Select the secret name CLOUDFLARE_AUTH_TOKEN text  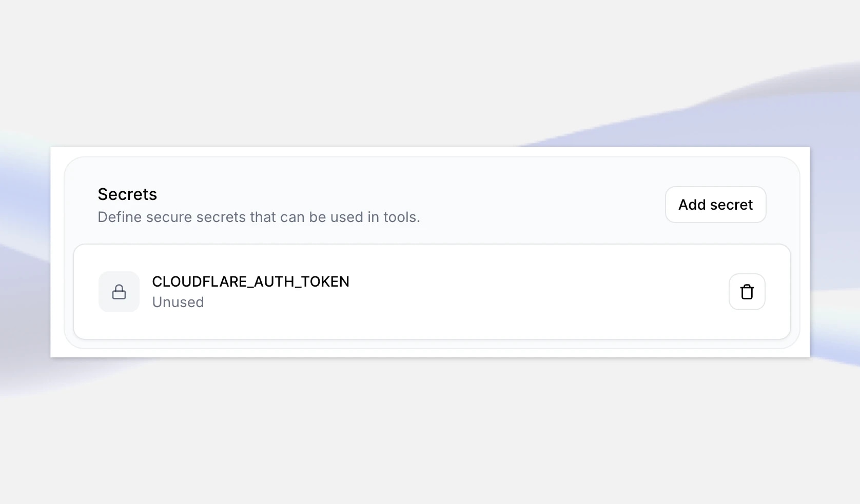pyautogui.click(x=250, y=281)
